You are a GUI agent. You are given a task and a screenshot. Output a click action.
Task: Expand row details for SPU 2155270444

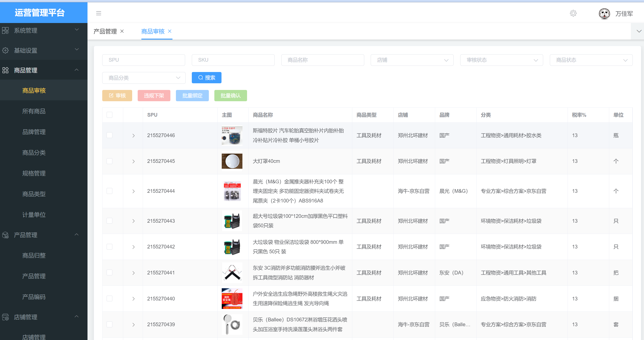coord(134,191)
